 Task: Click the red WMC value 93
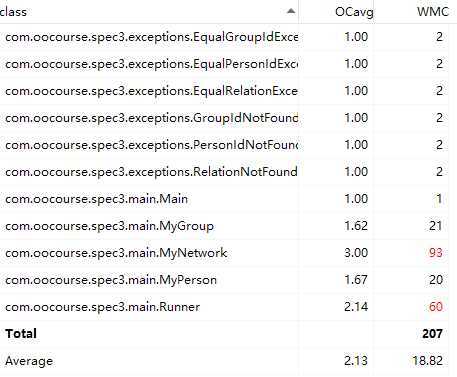pyautogui.click(x=436, y=253)
